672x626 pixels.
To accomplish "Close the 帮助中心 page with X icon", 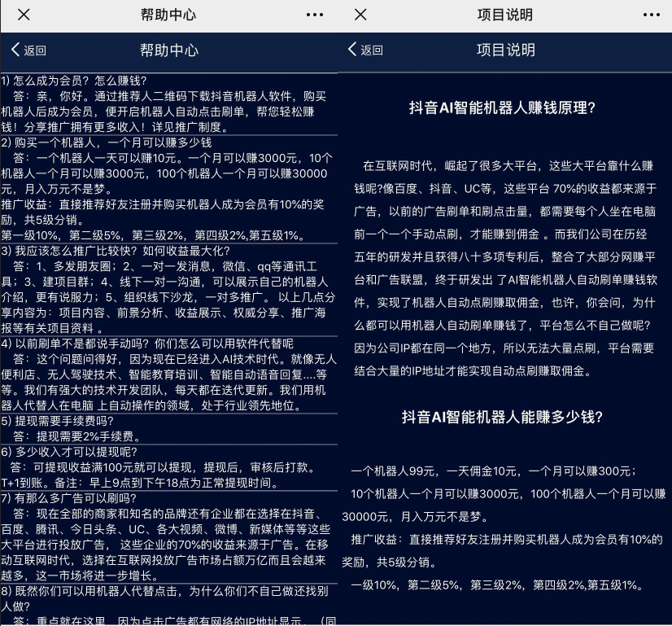I will point(24,15).
